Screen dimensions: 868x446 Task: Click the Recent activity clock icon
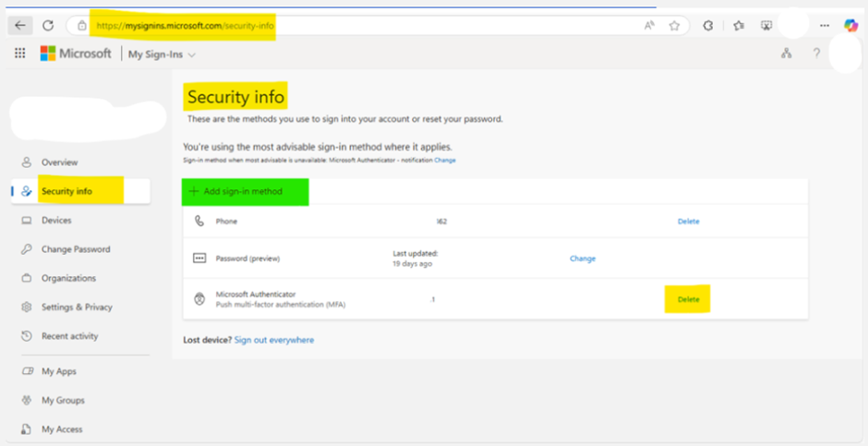point(26,336)
